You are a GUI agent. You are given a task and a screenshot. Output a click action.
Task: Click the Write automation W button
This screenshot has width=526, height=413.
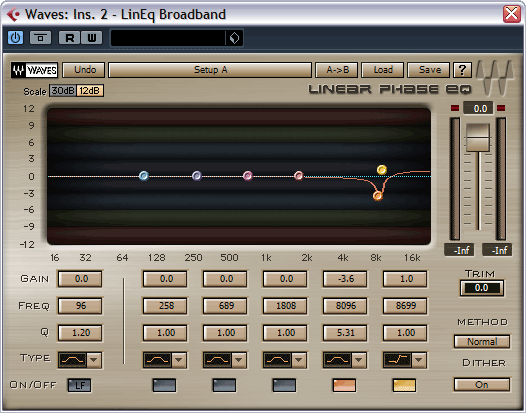tap(91, 38)
